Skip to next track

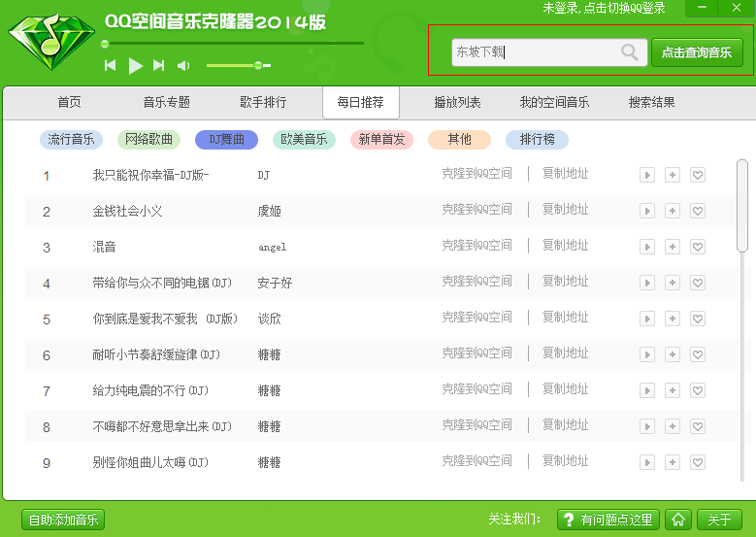click(x=158, y=66)
